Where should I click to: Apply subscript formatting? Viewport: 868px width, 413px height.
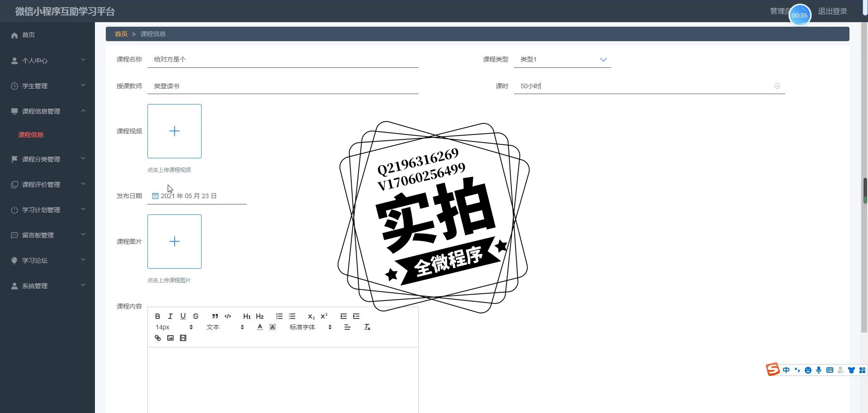click(311, 316)
